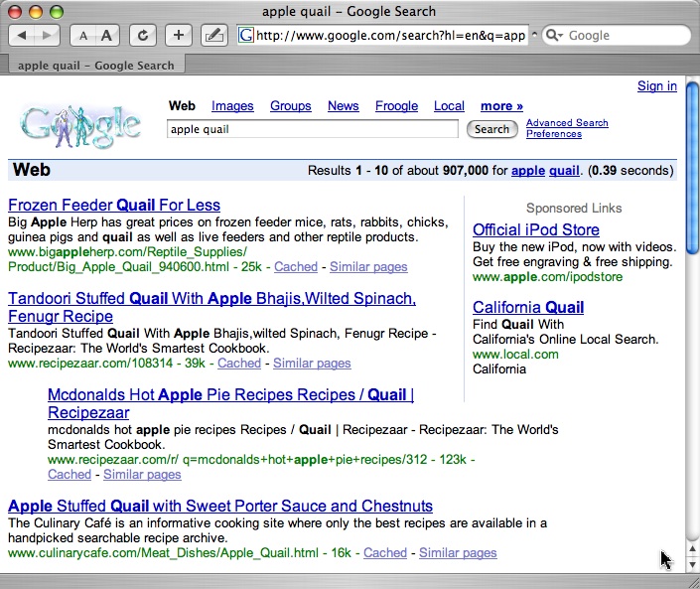
Task: Open Similar pages for recipezaar.com/108314
Action: [312, 364]
